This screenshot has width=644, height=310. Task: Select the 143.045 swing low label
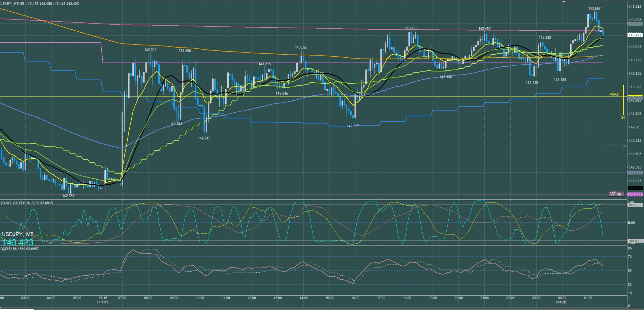pos(282,93)
